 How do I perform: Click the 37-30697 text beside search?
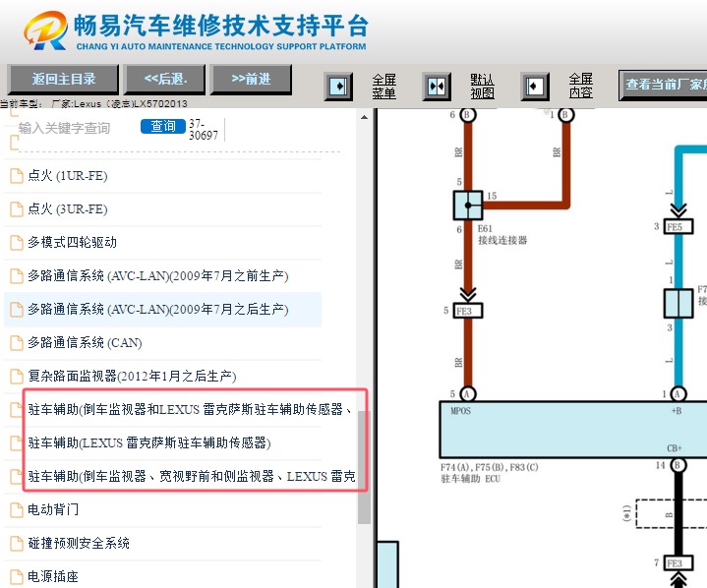(204, 130)
